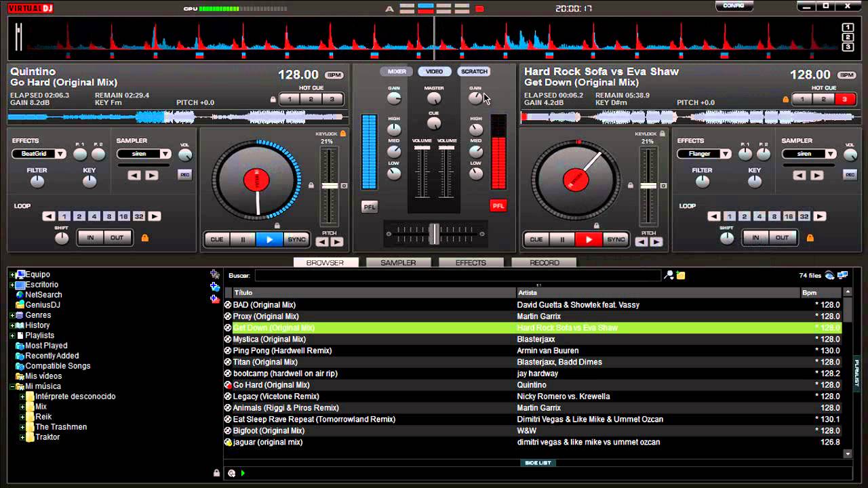This screenshot has width=868, height=488.
Task: Switch to the MIXER panel
Action: [397, 71]
